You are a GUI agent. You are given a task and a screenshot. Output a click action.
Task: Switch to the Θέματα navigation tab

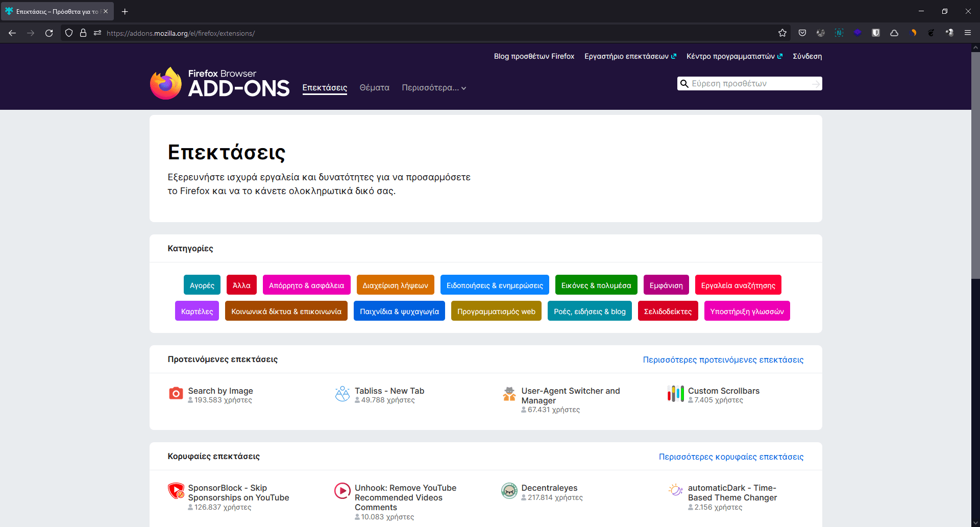[374, 88]
